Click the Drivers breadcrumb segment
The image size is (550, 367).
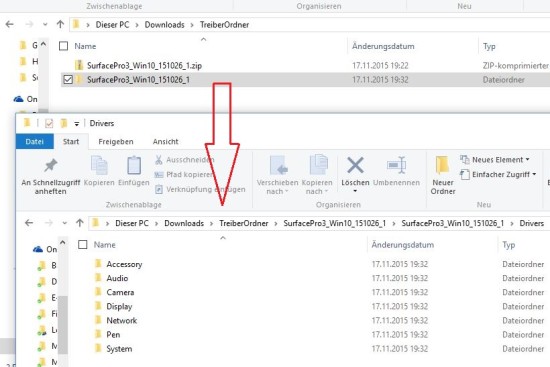tap(531, 223)
